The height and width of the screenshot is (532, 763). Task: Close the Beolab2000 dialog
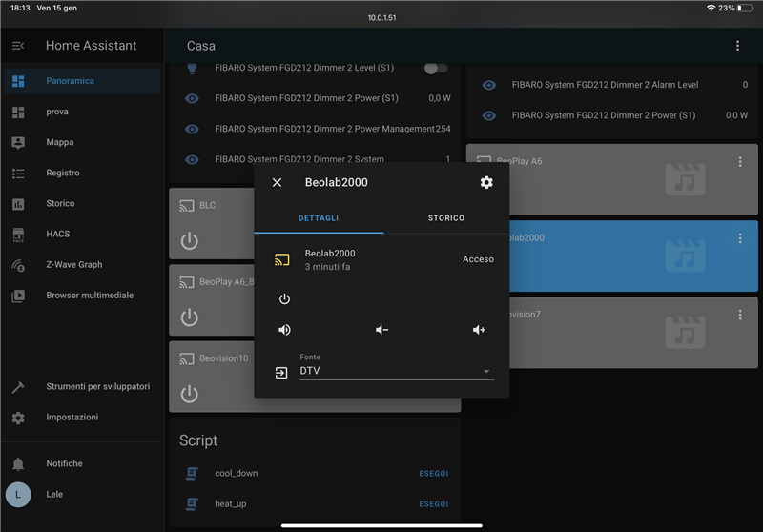278,182
